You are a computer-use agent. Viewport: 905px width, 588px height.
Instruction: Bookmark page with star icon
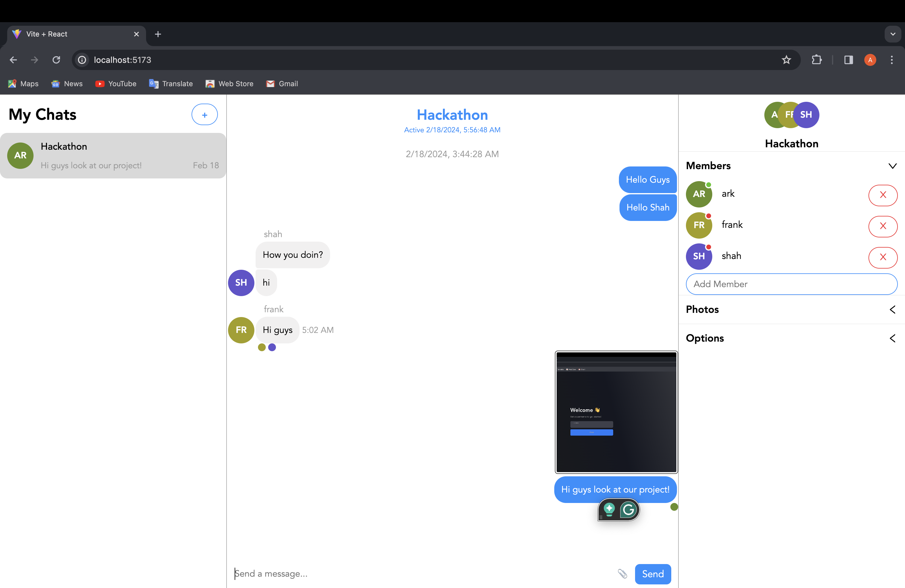[x=786, y=60]
